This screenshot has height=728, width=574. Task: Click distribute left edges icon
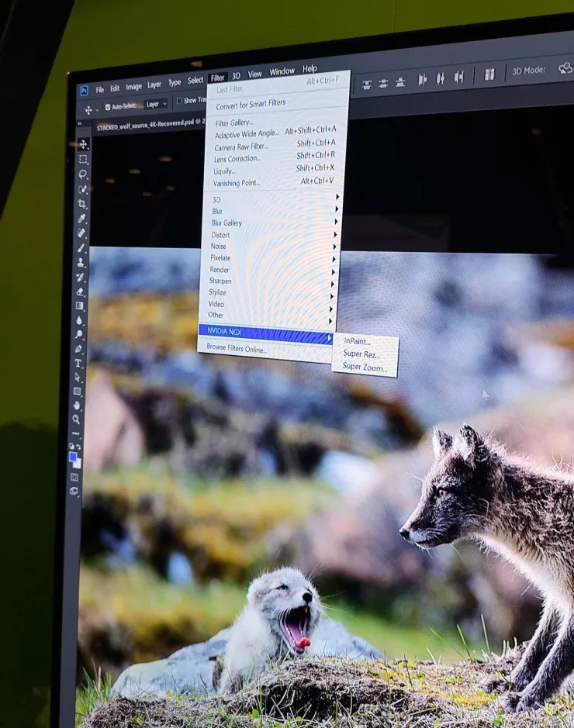[x=422, y=80]
